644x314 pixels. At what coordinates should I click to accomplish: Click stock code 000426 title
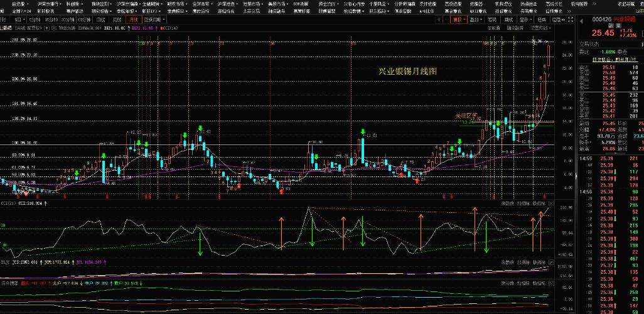click(x=601, y=19)
